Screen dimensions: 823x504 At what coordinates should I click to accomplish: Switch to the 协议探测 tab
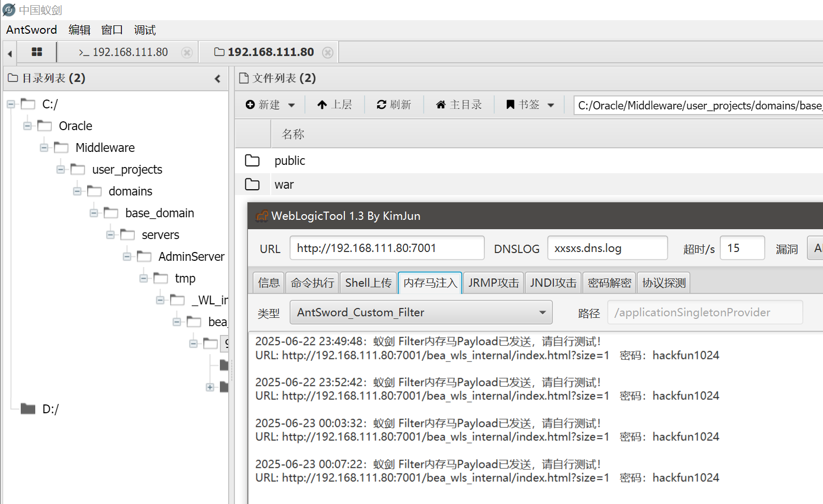(x=664, y=283)
